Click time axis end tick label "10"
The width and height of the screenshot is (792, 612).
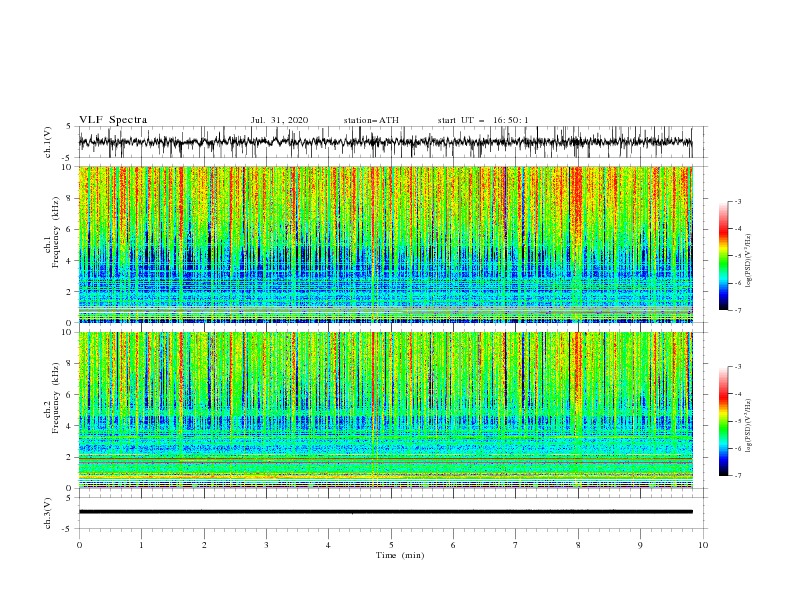click(703, 545)
